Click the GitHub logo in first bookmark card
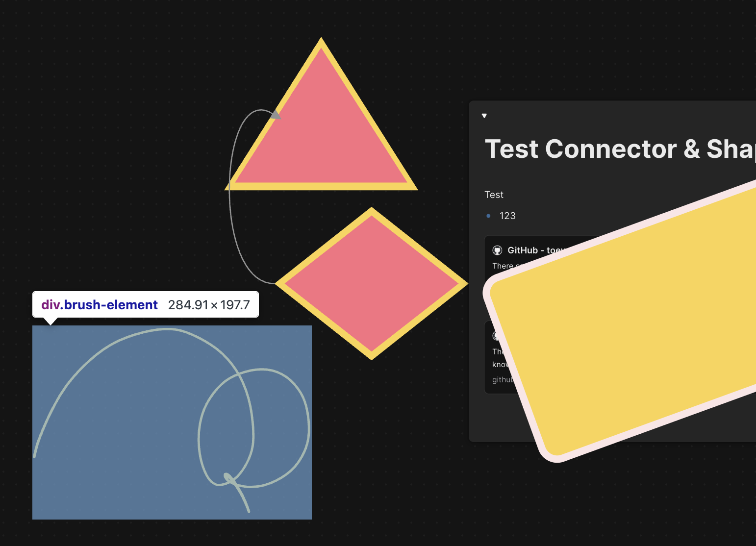This screenshot has width=756, height=546. click(497, 250)
